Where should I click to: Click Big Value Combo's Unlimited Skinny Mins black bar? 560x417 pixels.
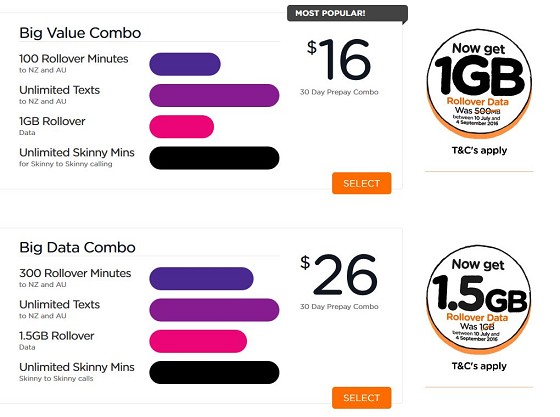214,158
